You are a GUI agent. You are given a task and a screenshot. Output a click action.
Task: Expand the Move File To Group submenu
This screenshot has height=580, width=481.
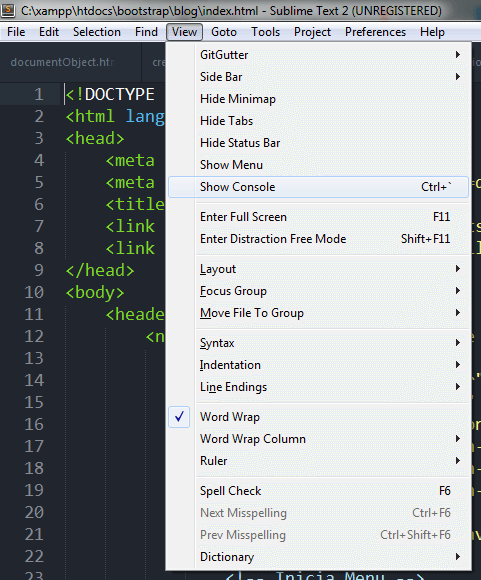click(x=319, y=313)
